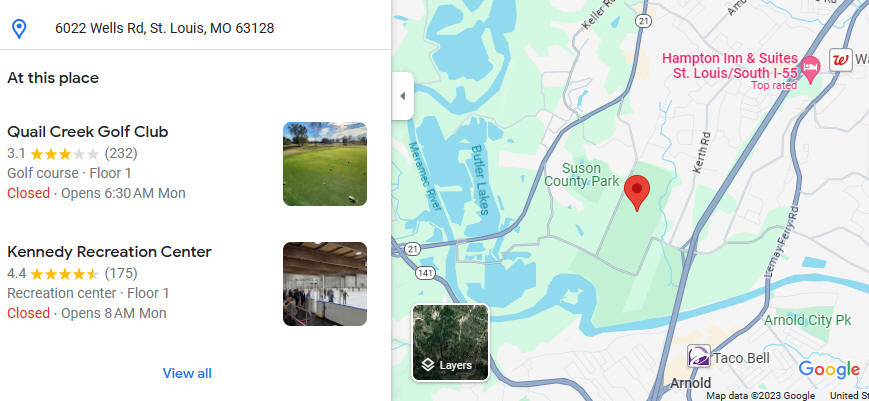869x401 pixels.
Task: Click the Walgreens store map icon
Action: pyautogui.click(x=841, y=60)
